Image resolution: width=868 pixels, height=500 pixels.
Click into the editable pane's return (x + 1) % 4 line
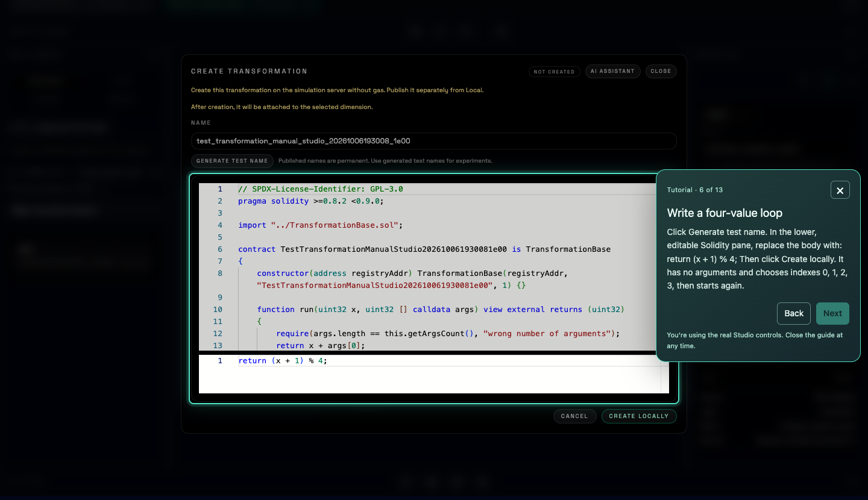pos(283,361)
